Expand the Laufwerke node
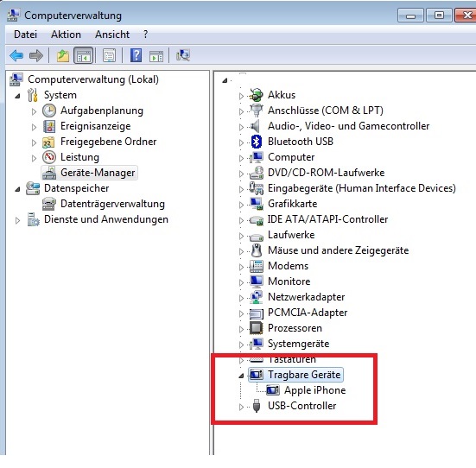Viewport: 476px width, 468px height. [241, 236]
